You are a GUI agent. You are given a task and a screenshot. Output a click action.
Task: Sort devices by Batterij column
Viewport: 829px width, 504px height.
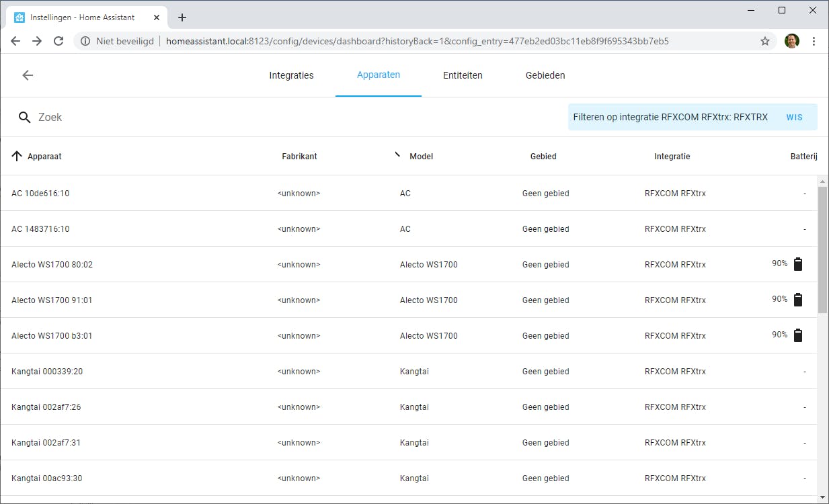[x=803, y=157]
